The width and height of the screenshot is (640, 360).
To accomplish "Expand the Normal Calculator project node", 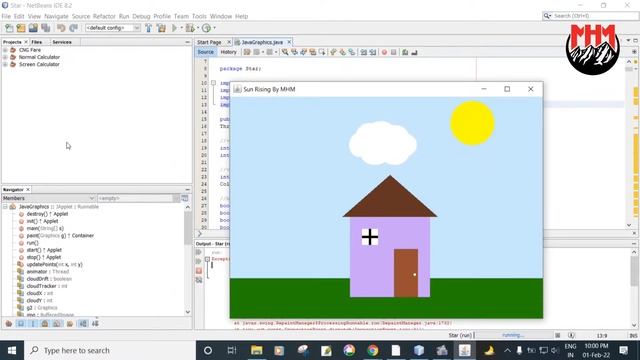I will [5, 57].
